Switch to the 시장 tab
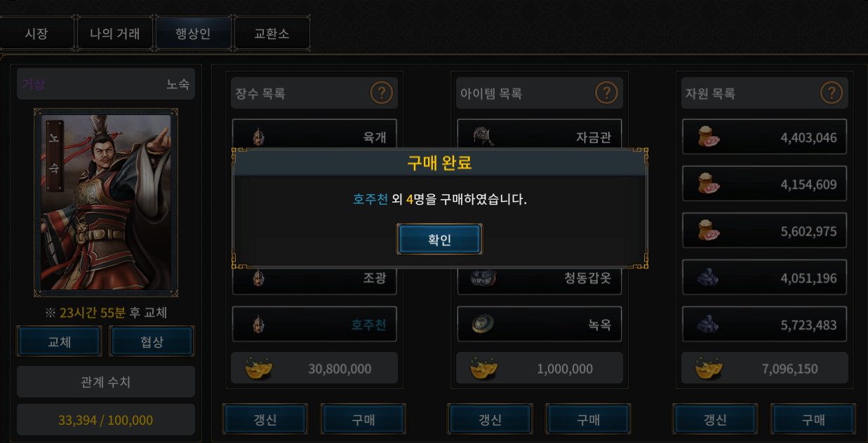The height and width of the screenshot is (443, 868). [36, 34]
